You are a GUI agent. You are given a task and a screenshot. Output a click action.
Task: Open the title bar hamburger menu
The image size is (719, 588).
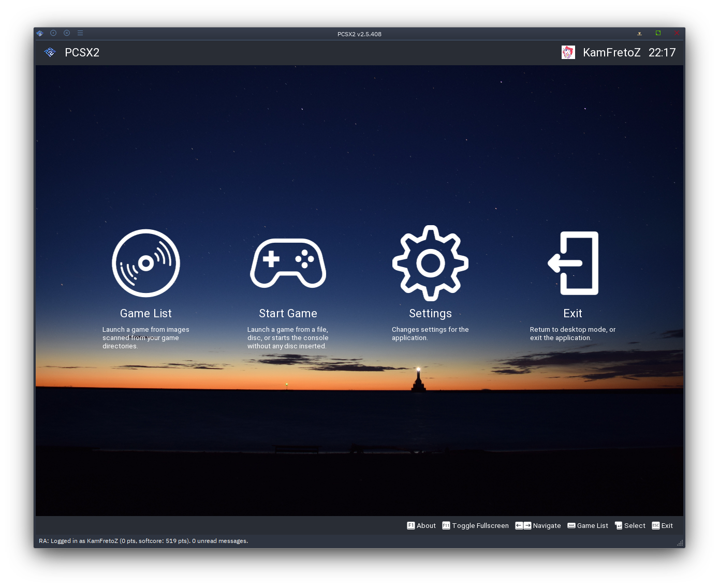click(x=80, y=33)
